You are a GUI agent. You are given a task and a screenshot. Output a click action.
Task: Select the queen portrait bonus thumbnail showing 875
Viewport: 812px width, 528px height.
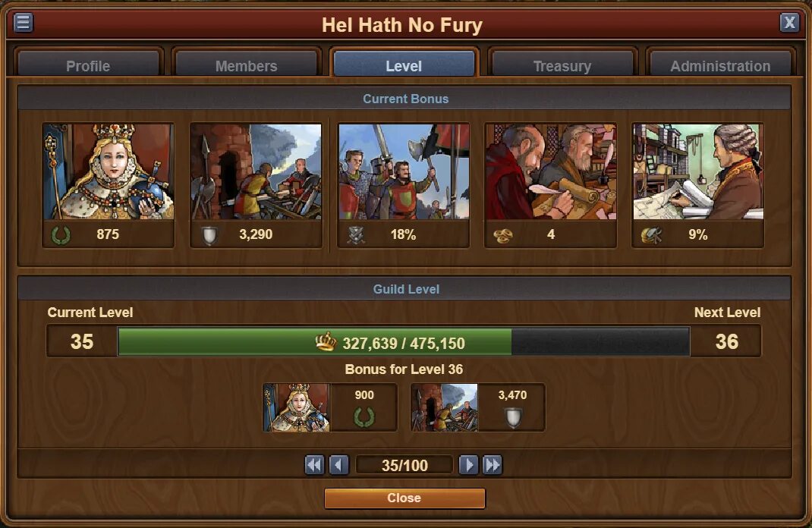click(x=109, y=171)
